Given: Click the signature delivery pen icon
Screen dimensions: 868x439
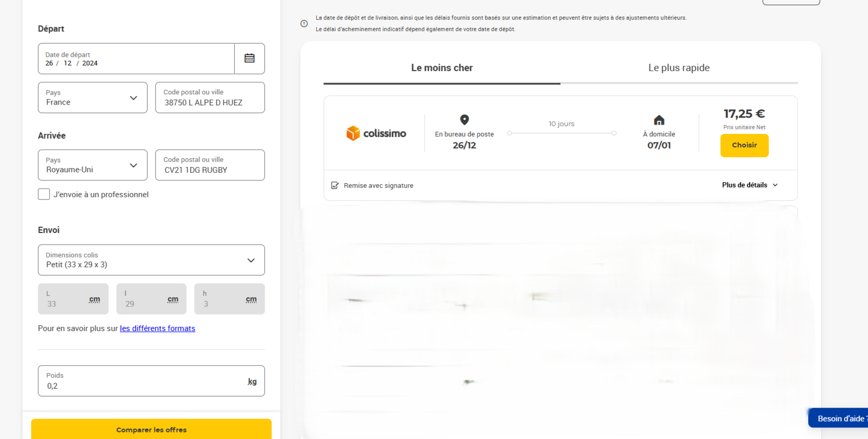Looking at the screenshot, I should pyautogui.click(x=335, y=185).
